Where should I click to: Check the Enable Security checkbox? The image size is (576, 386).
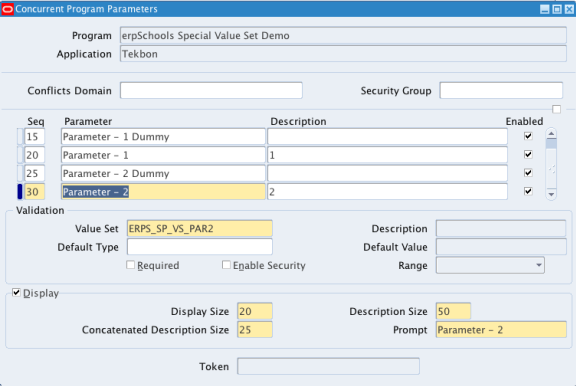pos(226,265)
